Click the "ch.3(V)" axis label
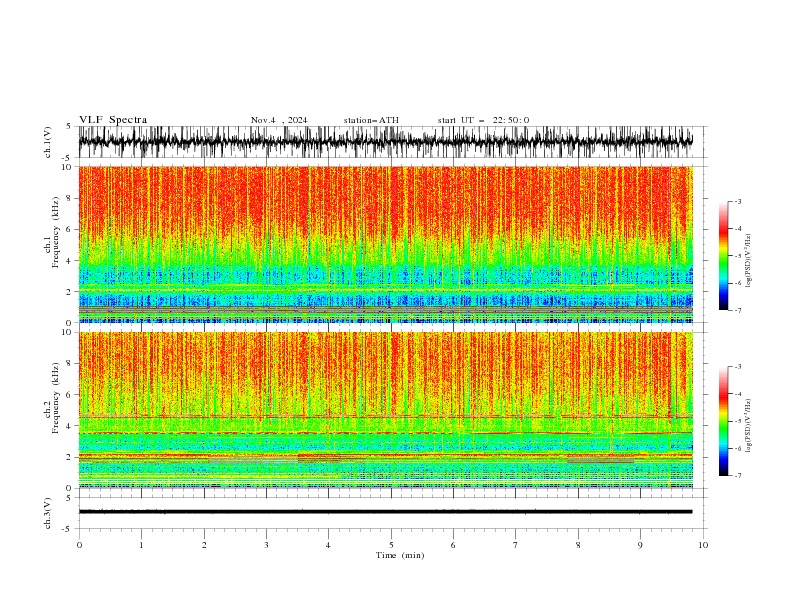 coord(48,513)
